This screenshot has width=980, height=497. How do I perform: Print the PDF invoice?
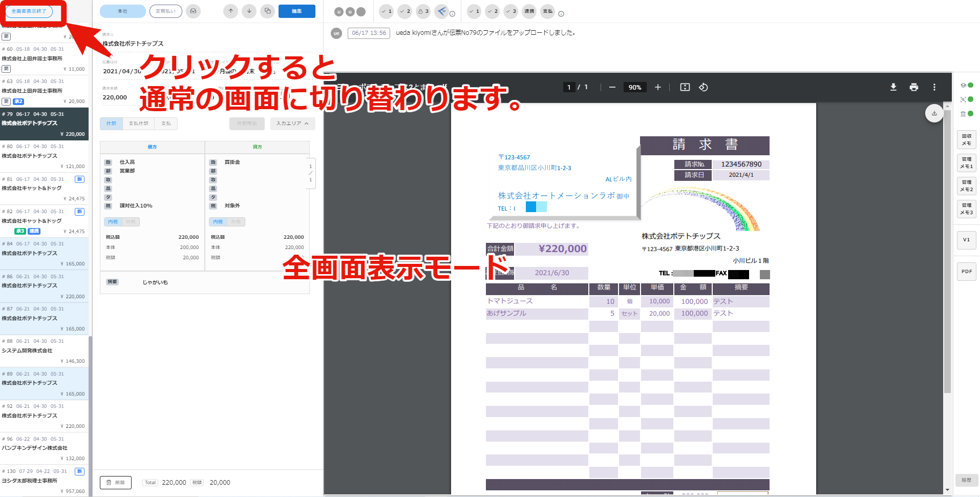pos(914,87)
